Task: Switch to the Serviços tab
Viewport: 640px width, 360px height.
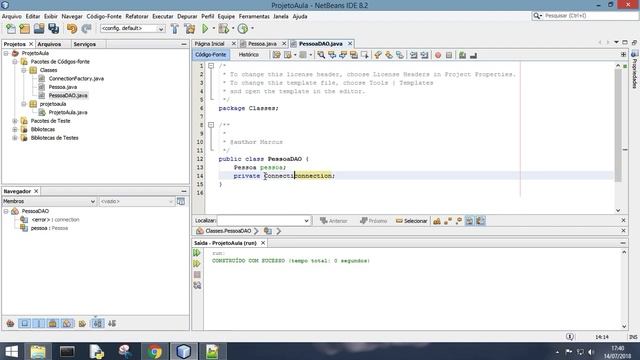Action: tap(84, 44)
